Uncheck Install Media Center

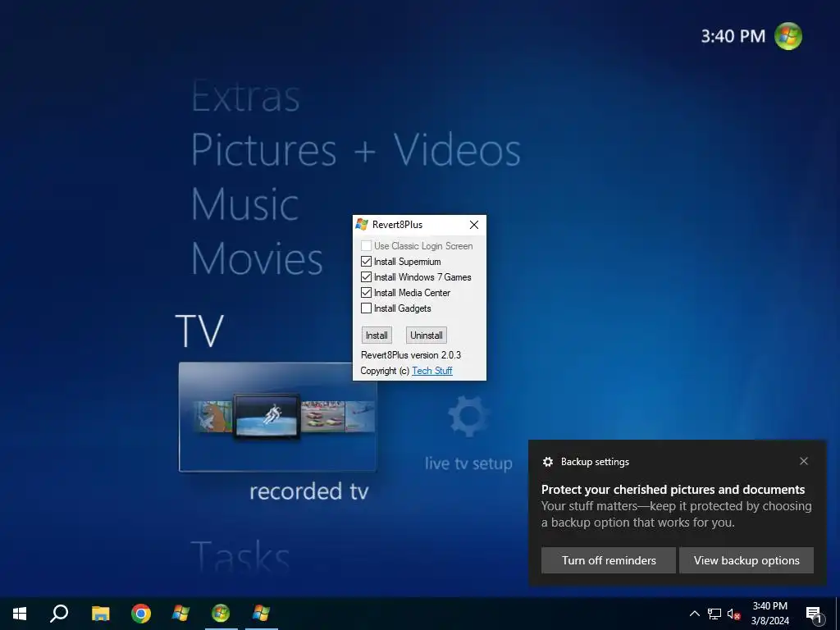tap(367, 293)
